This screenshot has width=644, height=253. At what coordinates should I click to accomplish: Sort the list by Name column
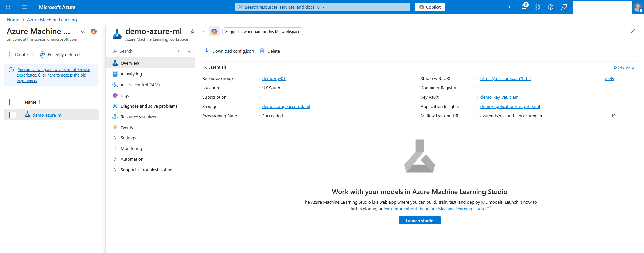click(32, 102)
